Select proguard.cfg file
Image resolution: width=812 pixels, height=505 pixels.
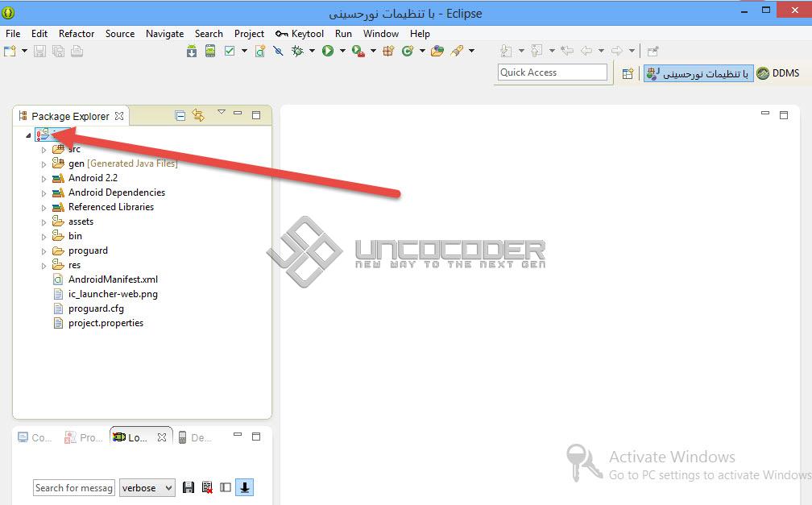click(96, 308)
